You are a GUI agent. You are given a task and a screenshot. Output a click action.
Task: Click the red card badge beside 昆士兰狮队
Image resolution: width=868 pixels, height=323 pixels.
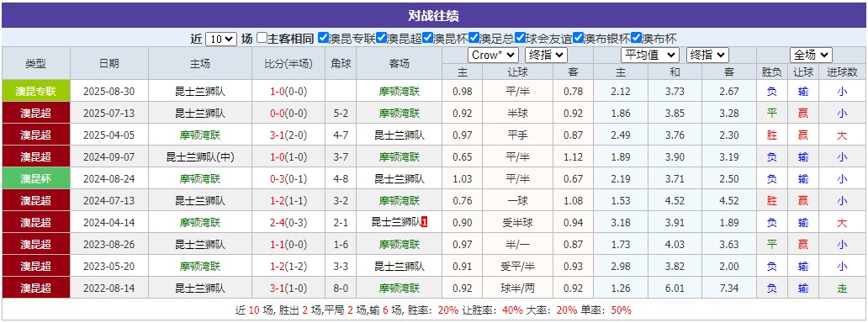[424, 223]
